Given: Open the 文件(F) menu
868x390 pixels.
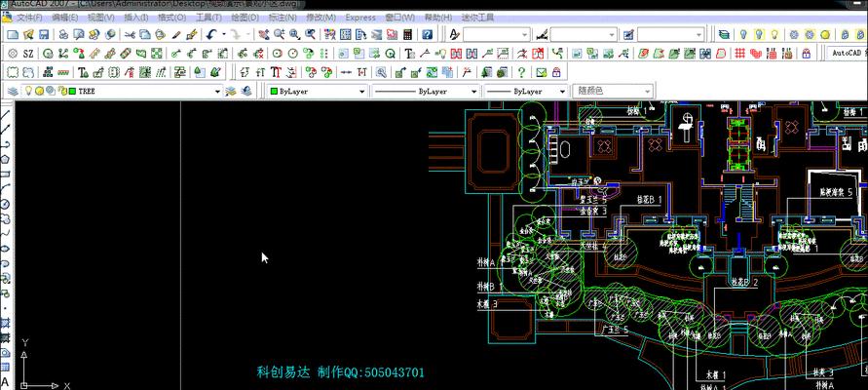Looking at the screenshot, I should [x=29, y=18].
